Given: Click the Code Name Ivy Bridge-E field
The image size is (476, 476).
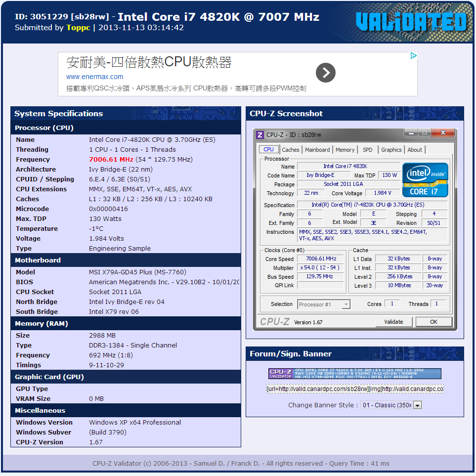Looking at the screenshot, I should pos(324,175).
